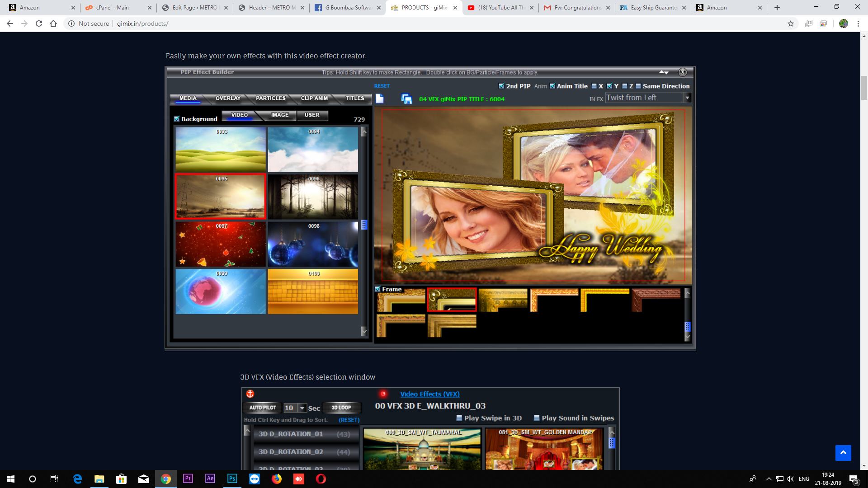Open the Video Effects (VFX) link

point(430,394)
